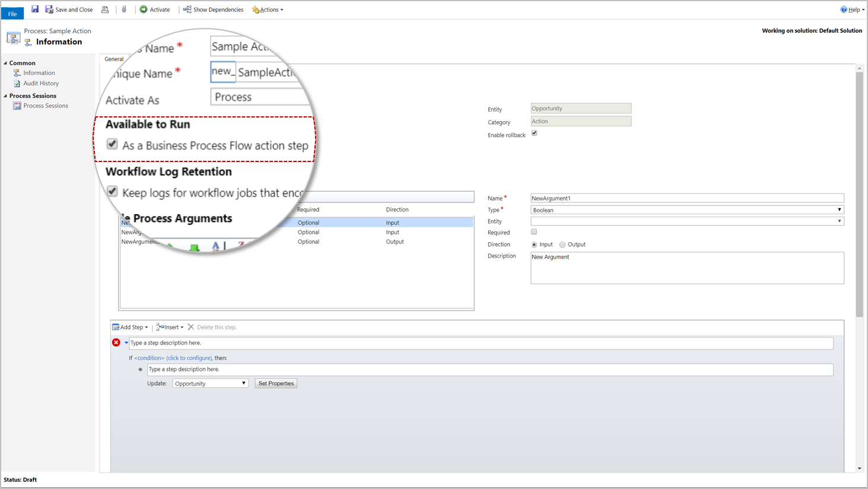Open the Add Step dropdown
868x489 pixels.
click(130, 327)
